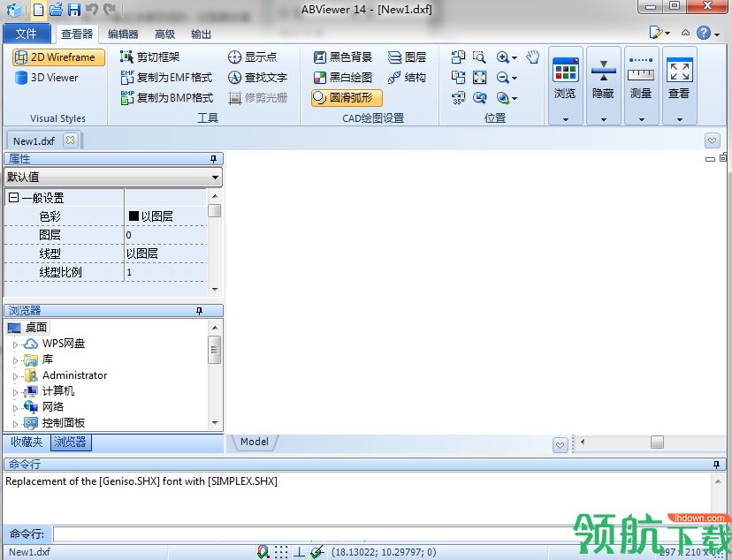
Task: Click the fit drawing to window icon
Action: click(479, 78)
